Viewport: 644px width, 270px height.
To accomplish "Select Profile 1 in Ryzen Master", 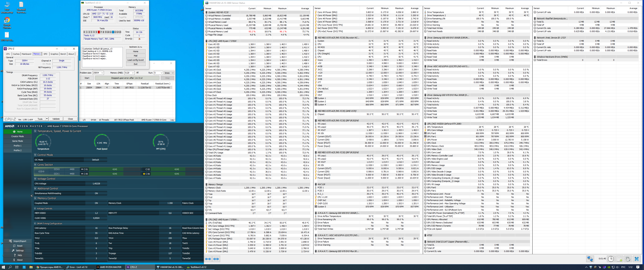I will [x=17, y=146].
